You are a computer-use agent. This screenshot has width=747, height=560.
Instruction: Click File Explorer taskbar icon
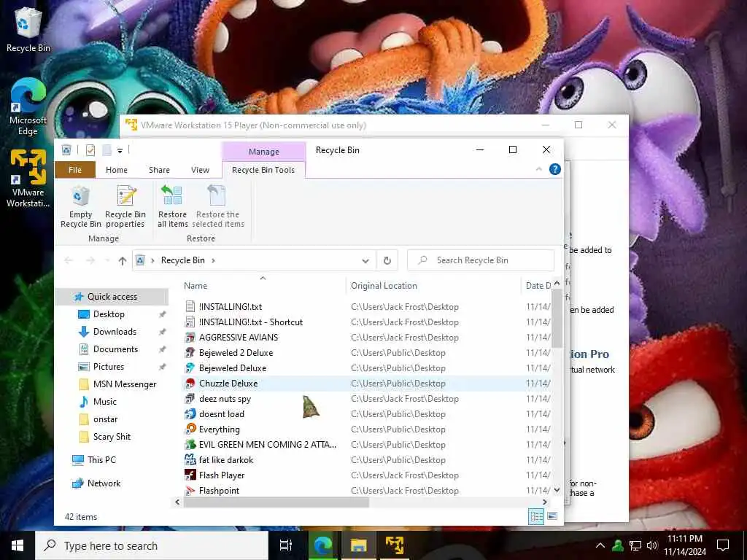coord(358,545)
